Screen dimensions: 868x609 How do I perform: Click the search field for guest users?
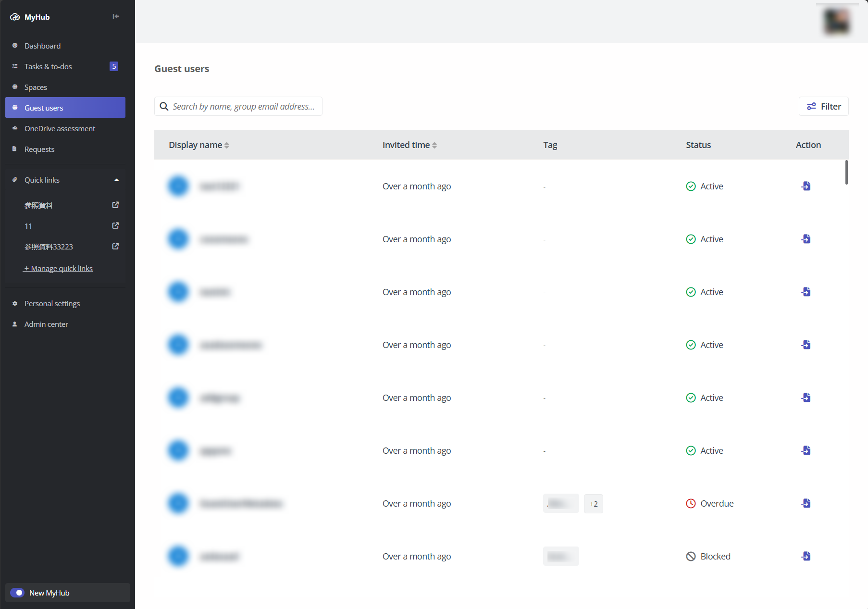tap(238, 106)
